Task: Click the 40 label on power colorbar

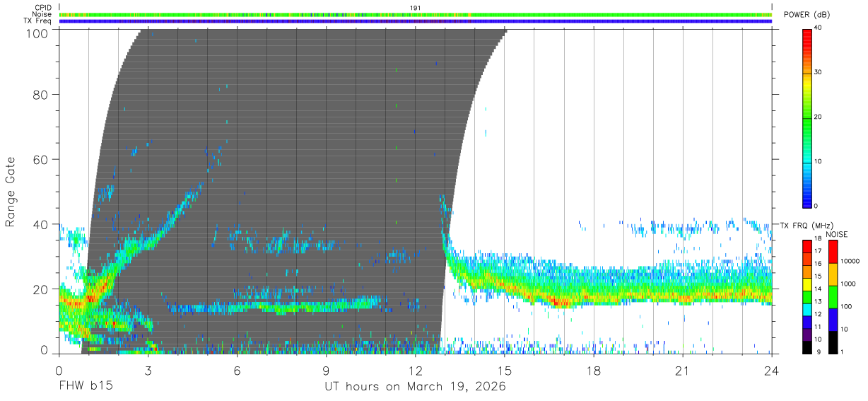Action: click(x=819, y=28)
